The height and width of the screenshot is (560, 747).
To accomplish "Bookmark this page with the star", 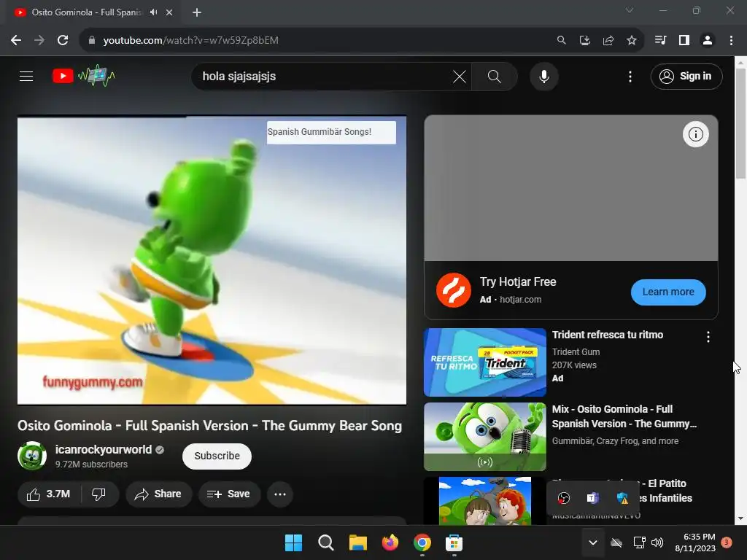I will pyautogui.click(x=631, y=41).
